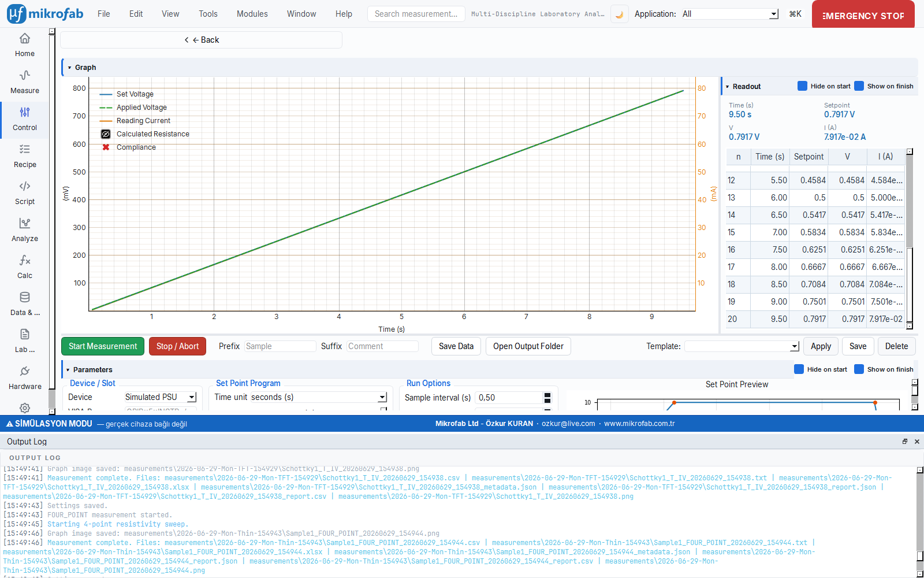Click the mikrofab logo
Screen dimensions: 924x578
(45, 14)
